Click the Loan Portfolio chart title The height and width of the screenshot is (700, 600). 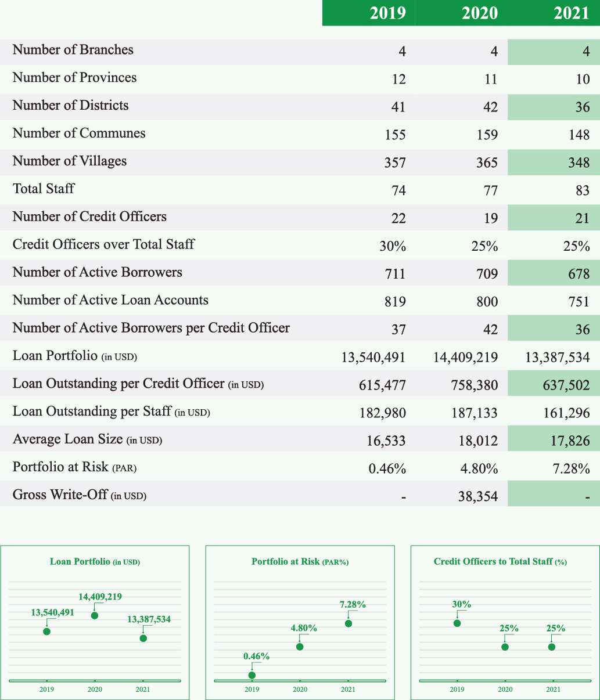pos(95,562)
